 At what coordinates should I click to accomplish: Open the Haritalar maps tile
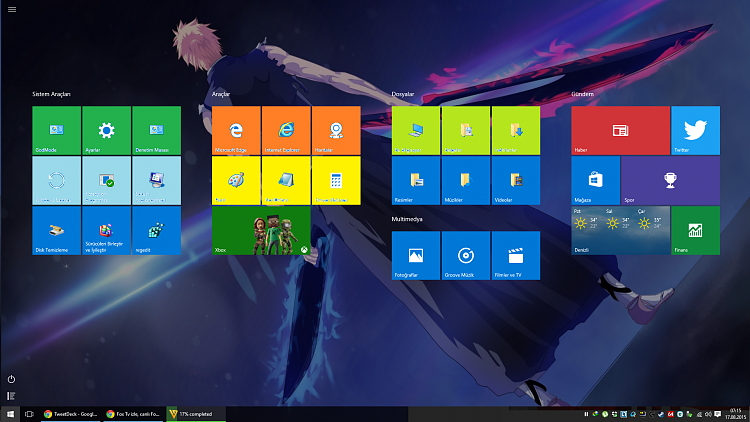pos(336,130)
